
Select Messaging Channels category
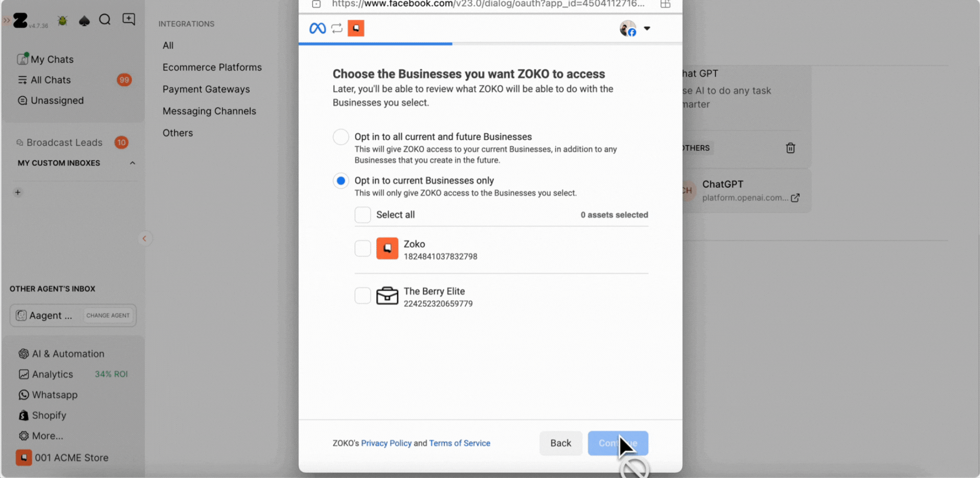(x=209, y=111)
